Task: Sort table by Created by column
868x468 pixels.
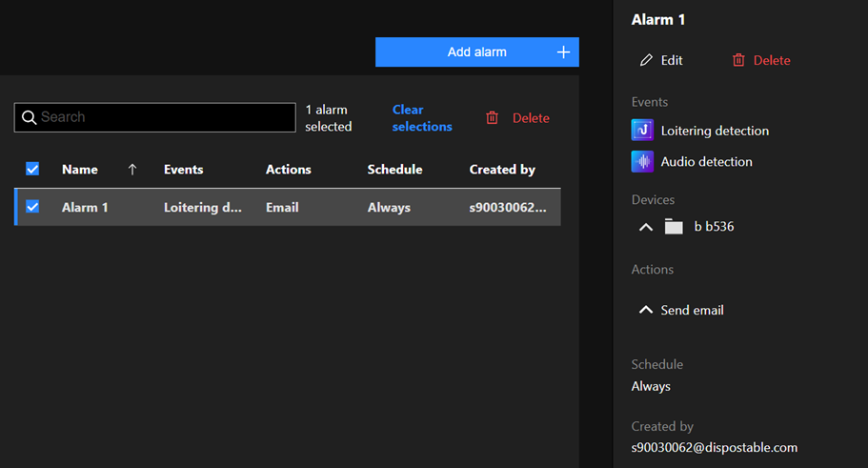Action: pos(502,170)
